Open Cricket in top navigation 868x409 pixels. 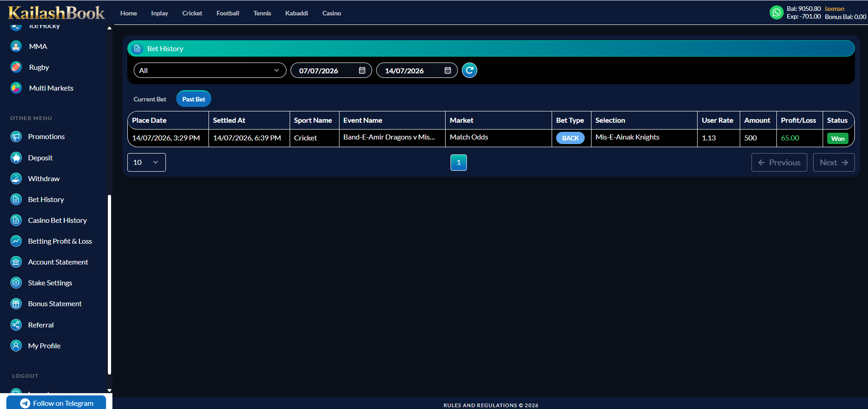[x=192, y=13]
